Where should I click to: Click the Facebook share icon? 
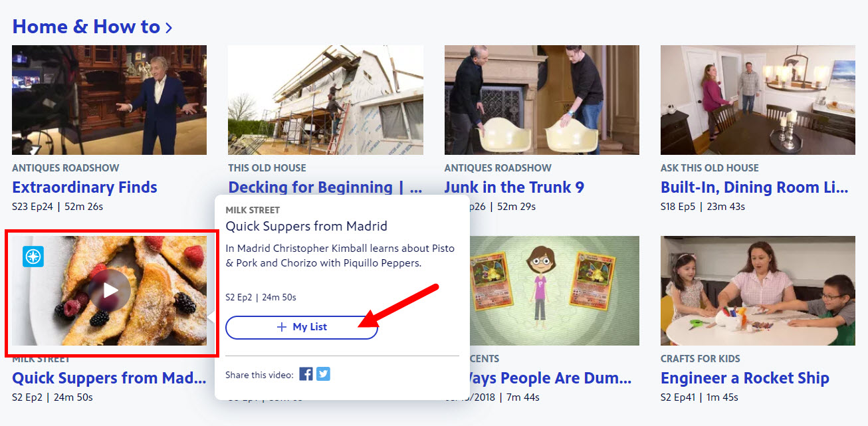point(306,374)
